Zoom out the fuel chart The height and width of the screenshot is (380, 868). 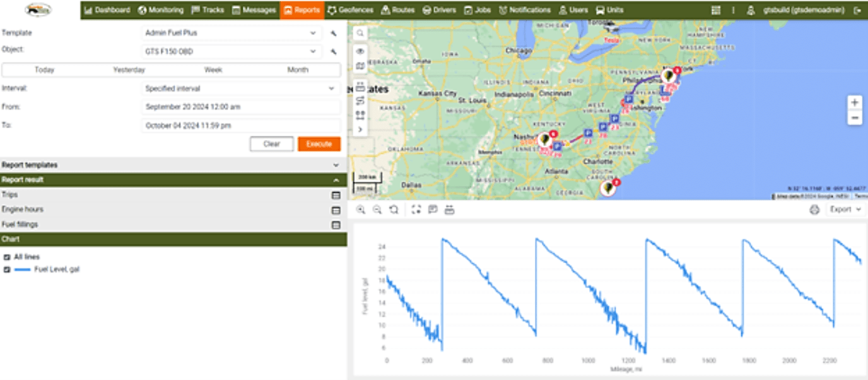click(377, 210)
